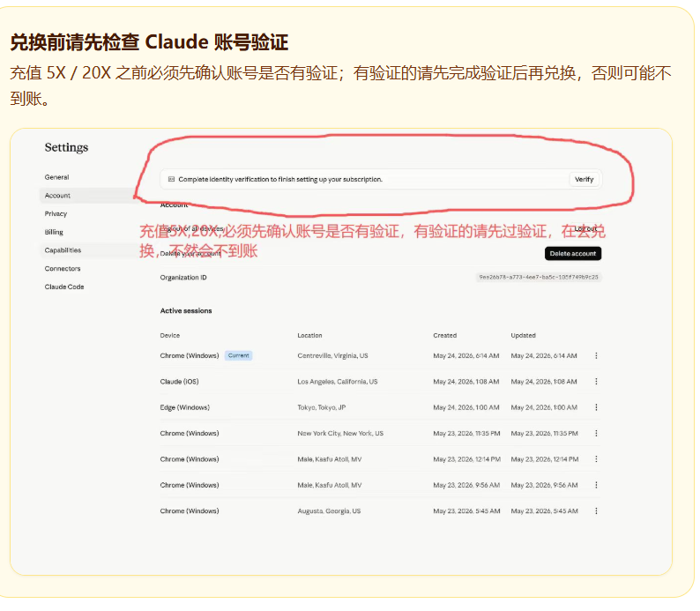Select the Edge (Windows) device entry

[x=185, y=407]
